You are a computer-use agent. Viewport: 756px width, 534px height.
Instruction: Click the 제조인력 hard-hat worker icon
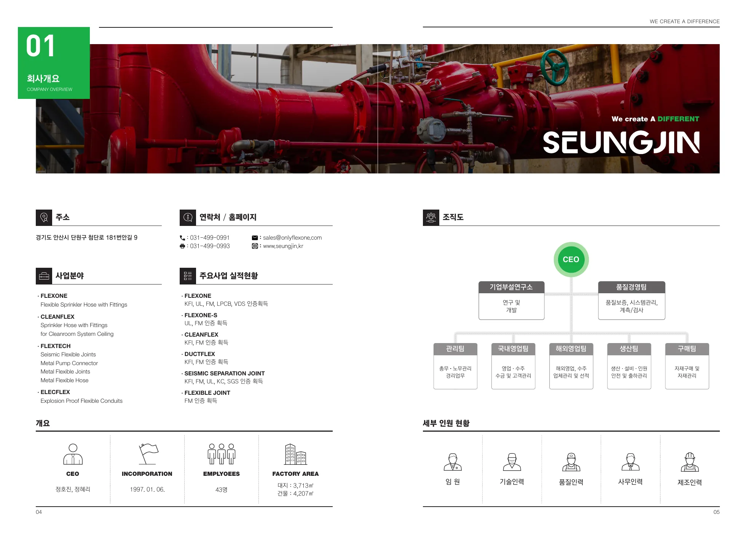pyautogui.click(x=690, y=462)
